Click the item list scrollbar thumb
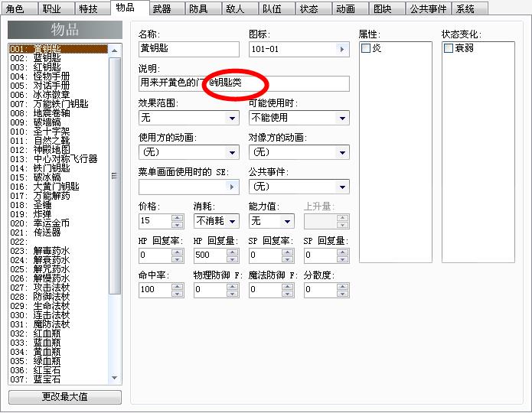532x413 pixels. coord(115,176)
